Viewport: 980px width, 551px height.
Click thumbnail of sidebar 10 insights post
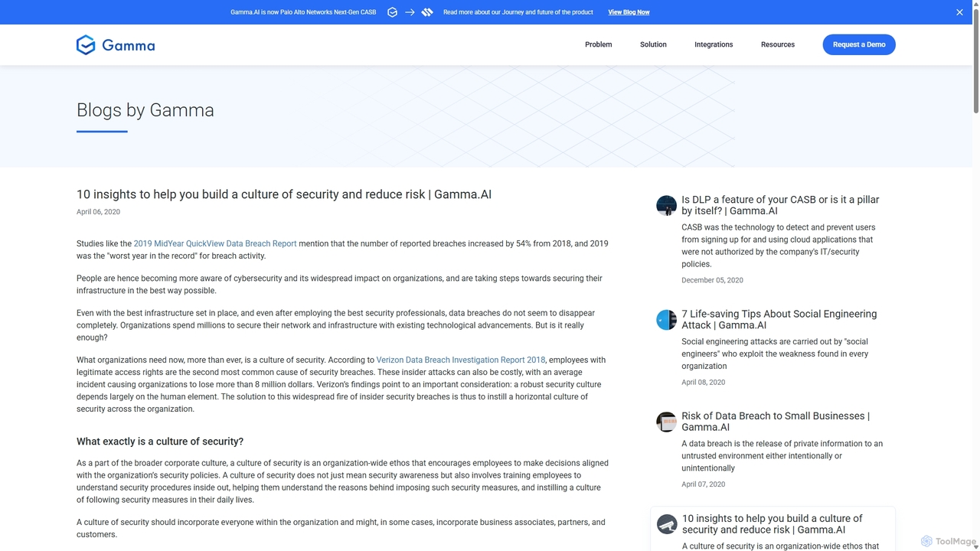667,524
